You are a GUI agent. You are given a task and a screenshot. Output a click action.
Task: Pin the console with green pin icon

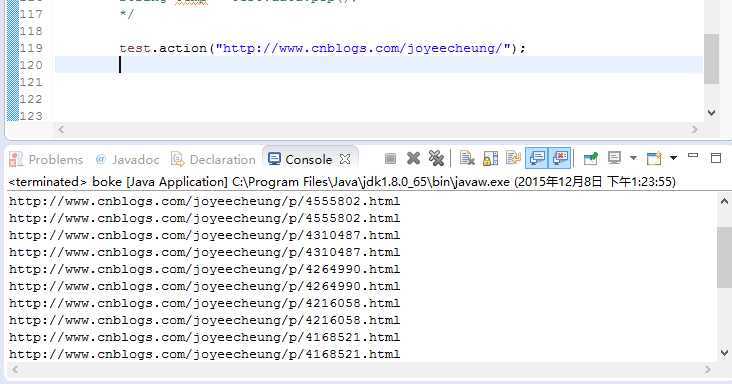[x=591, y=159]
